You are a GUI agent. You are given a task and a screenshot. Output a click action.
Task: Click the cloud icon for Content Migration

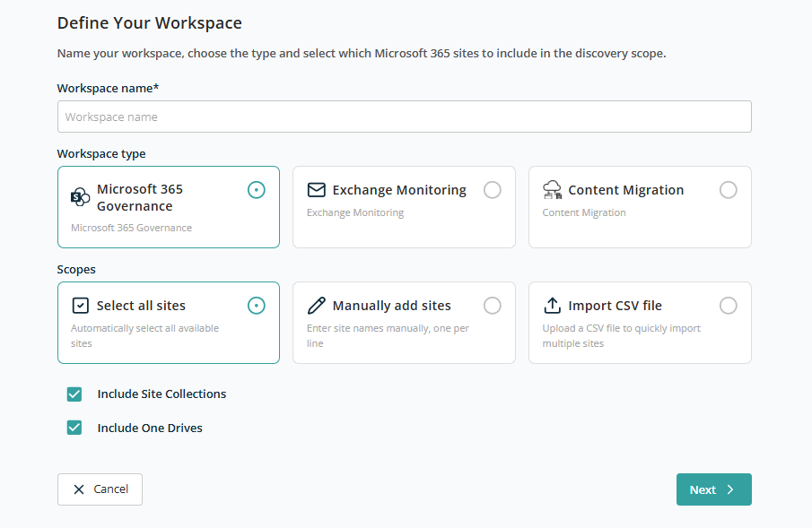click(552, 190)
